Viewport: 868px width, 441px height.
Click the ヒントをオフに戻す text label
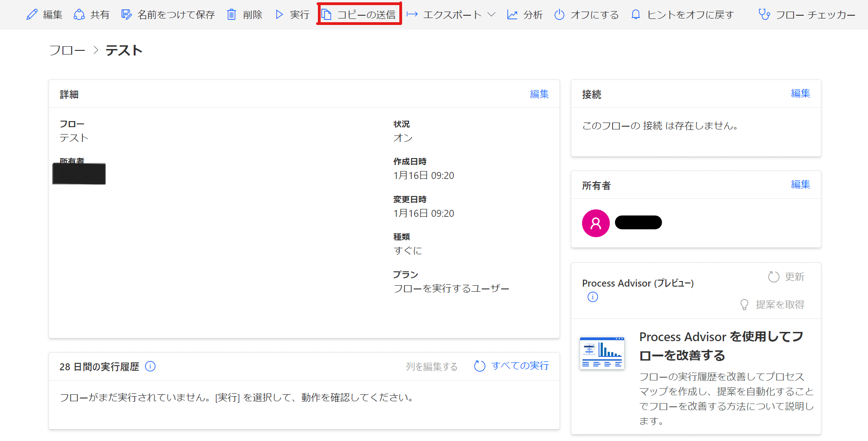click(691, 15)
